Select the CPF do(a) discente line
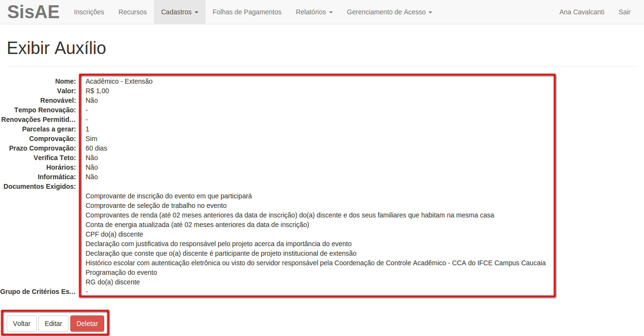Viewport: 644px width, 336px height. (114, 234)
